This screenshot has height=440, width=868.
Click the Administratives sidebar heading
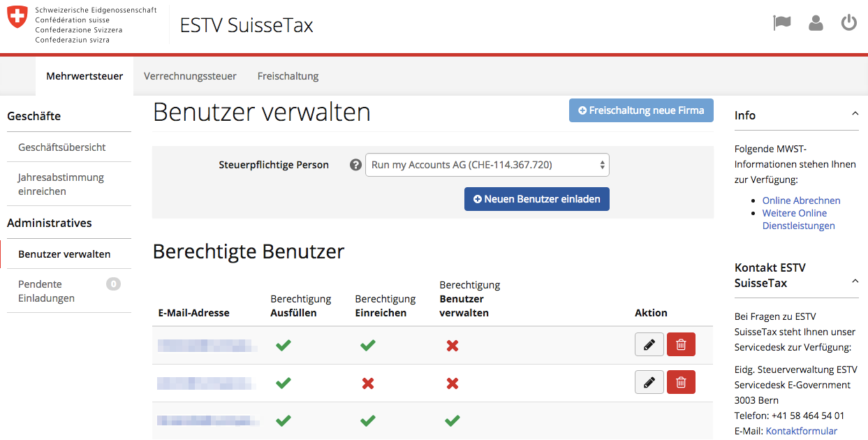(50, 223)
